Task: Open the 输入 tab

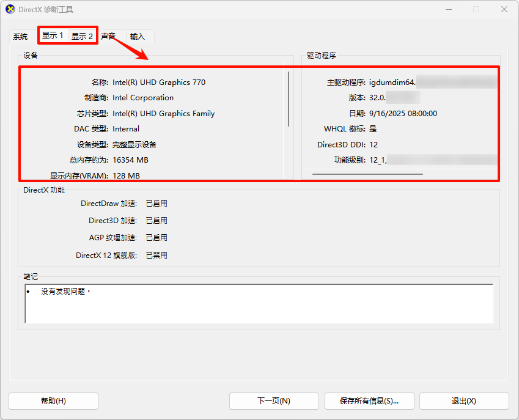Action: click(x=138, y=36)
